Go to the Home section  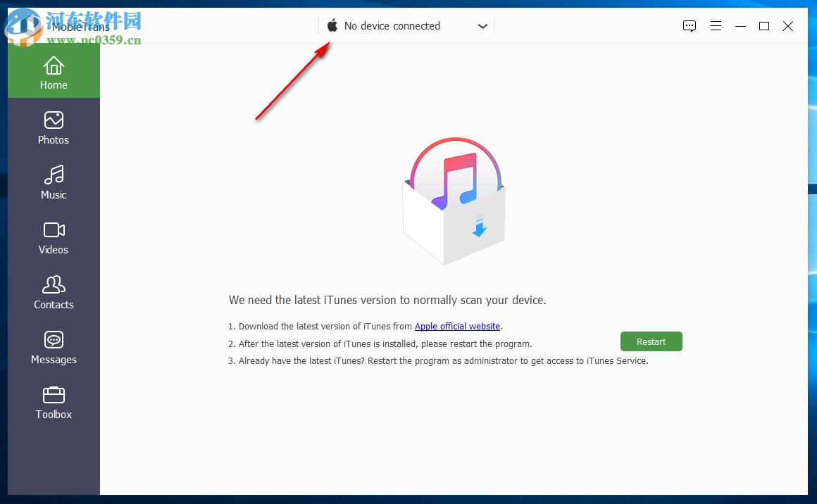[54, 71]
